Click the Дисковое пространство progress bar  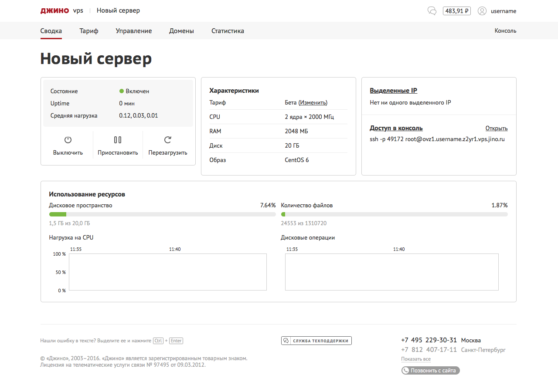click(x=162, y=214)
